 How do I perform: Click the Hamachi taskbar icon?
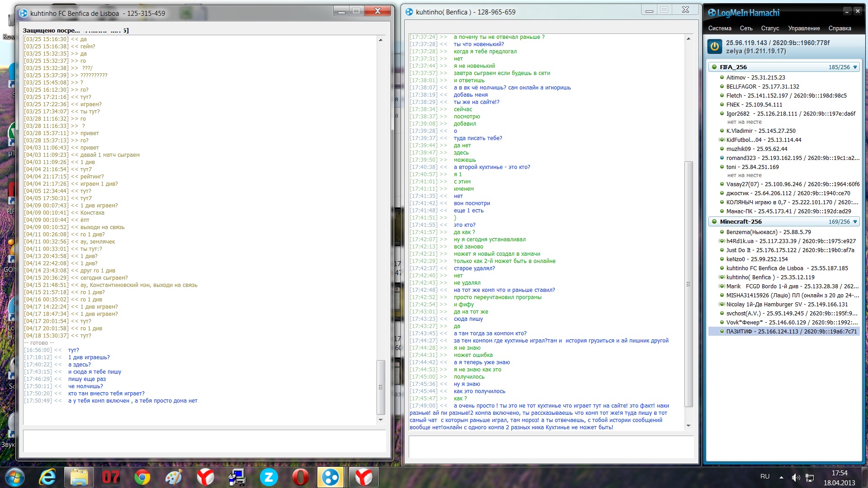330,477
